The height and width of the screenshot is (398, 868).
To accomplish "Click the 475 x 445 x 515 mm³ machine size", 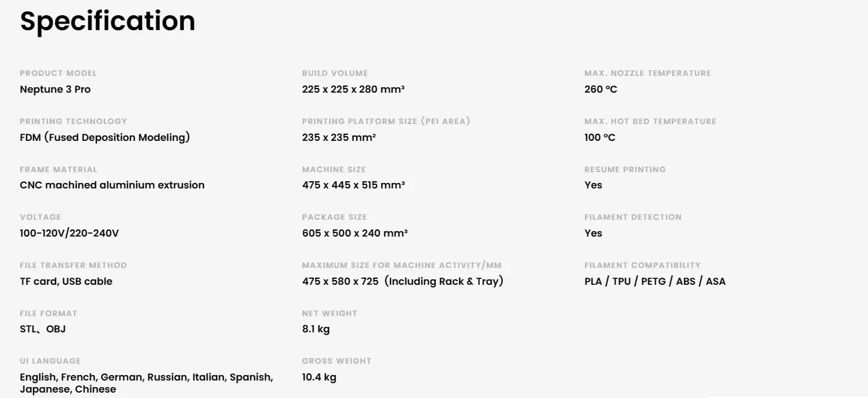I will tap(353, 185).
